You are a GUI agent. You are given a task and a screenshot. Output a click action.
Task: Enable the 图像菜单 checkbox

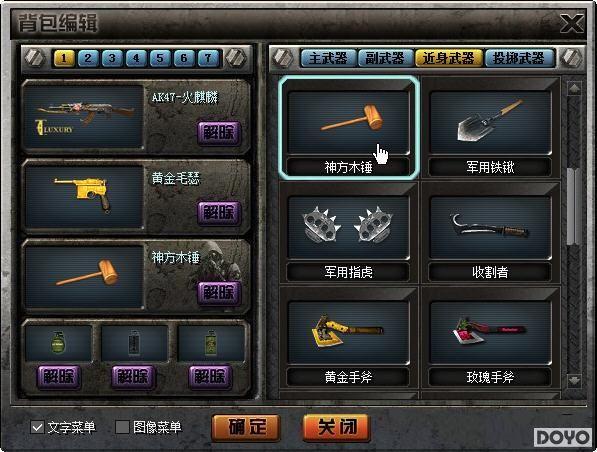click(x=122, y=427)
